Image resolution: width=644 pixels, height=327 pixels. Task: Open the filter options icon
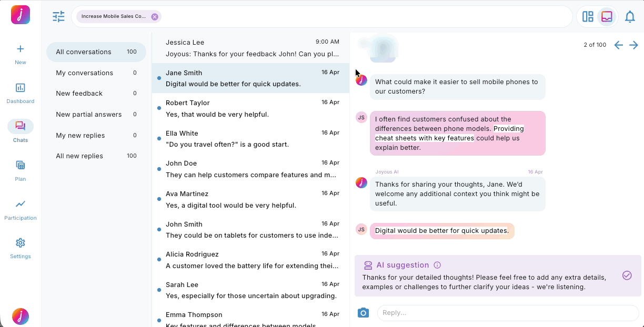[x=58, y=16]
